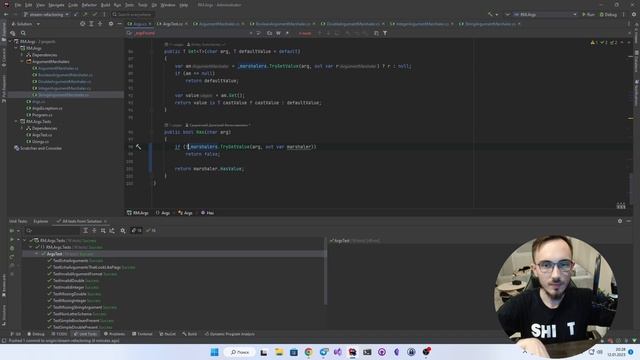Collapse the ArgsTest node in test tree
Viewport: 640px width, 360px height.
[x=37, y=254]
